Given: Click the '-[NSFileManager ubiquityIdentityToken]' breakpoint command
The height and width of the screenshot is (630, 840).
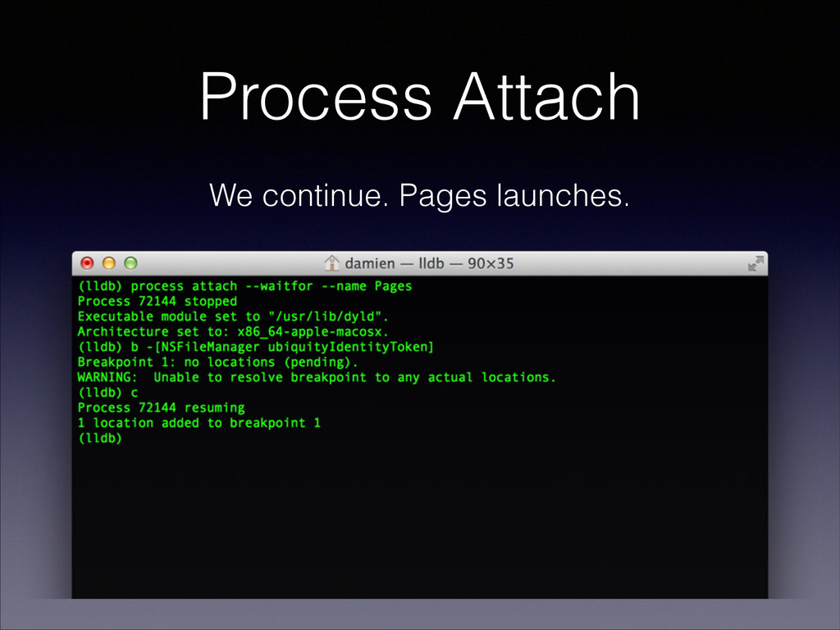Looking at the screenshot, I should 290,347.
